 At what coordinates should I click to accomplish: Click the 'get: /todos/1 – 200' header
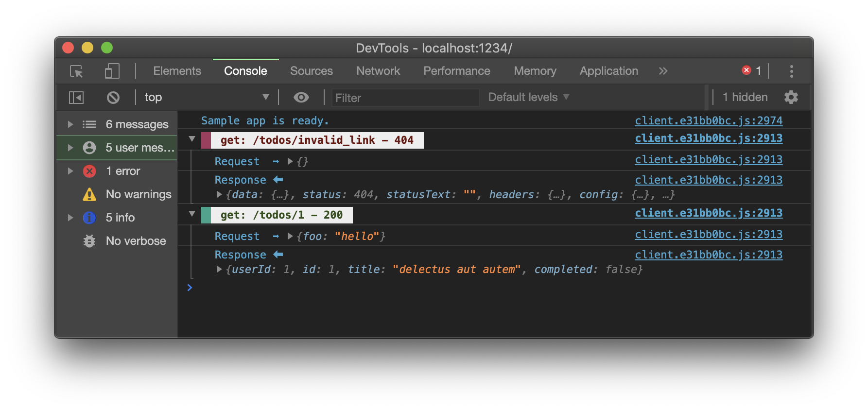(x=282, y=215)
